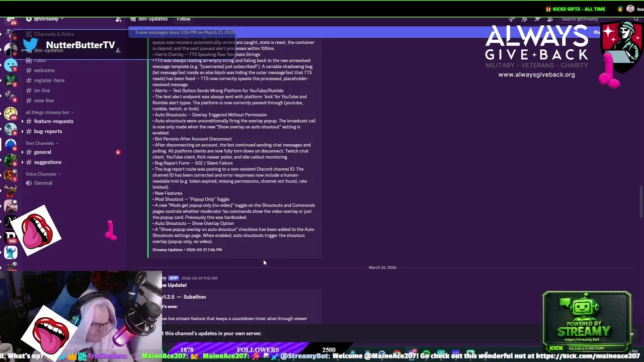644x362 pixels.
Task: Click the FOLLOWERS goal progress bar
Action: 258,349
